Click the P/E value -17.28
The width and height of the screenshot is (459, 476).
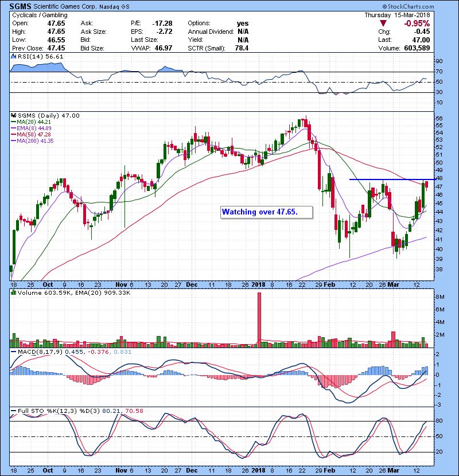pyautogui.click(x=162, y=24)
